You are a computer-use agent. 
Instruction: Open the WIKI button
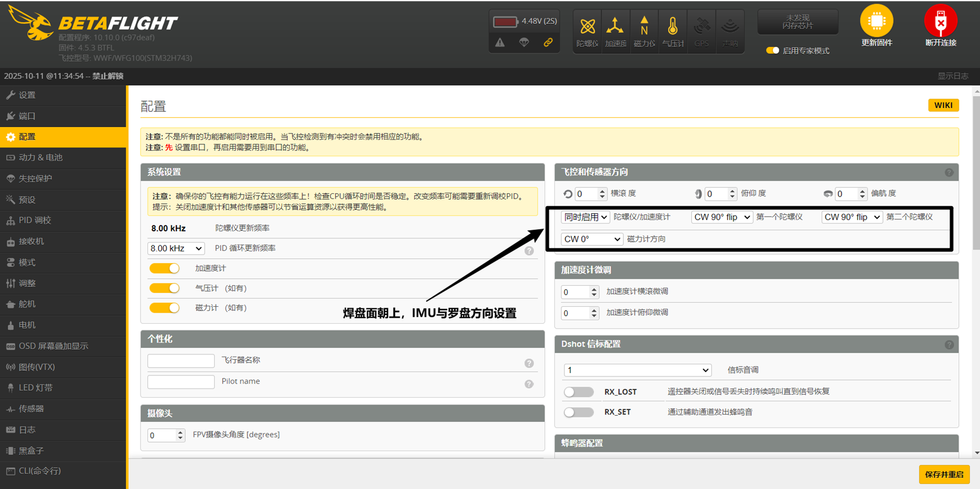tap(943, 105)
